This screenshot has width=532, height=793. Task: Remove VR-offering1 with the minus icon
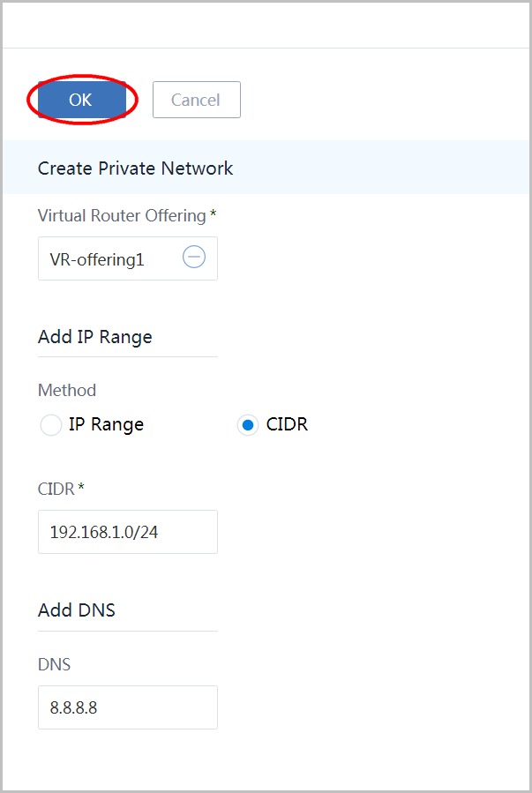coord(194,258)
